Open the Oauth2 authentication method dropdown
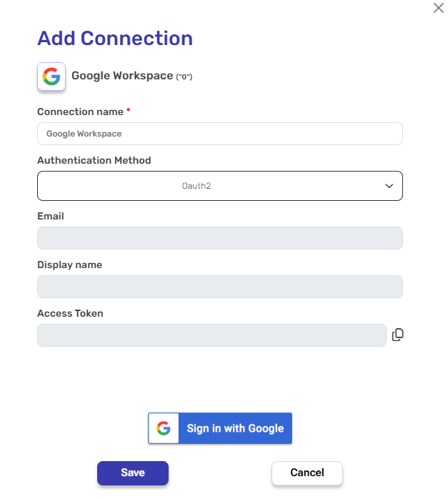 [219, 186]
